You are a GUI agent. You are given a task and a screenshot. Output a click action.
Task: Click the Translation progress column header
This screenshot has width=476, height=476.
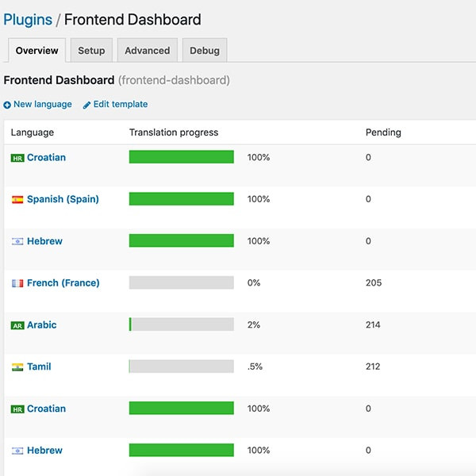[174, 132]
